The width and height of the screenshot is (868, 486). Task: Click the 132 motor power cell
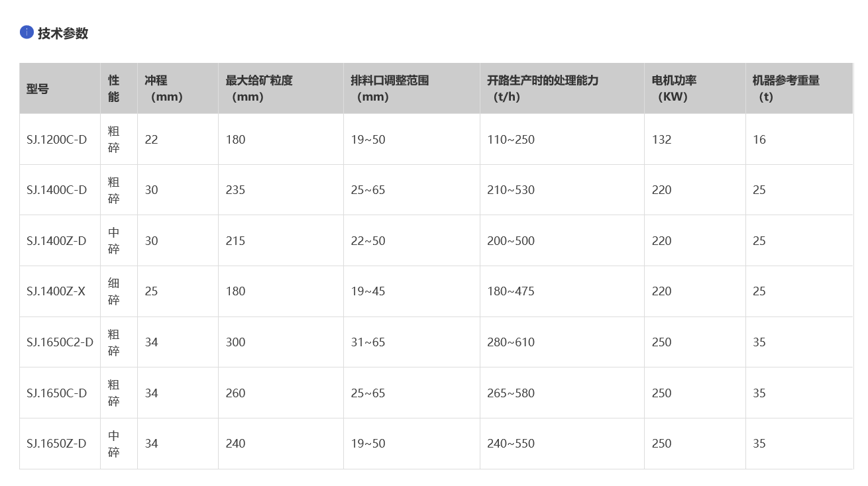[662, 140]
